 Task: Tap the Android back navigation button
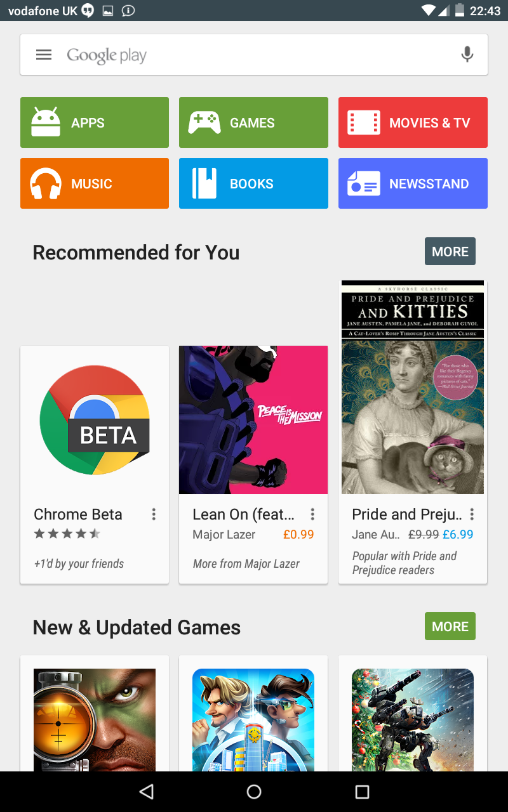(x=147, y=791)
